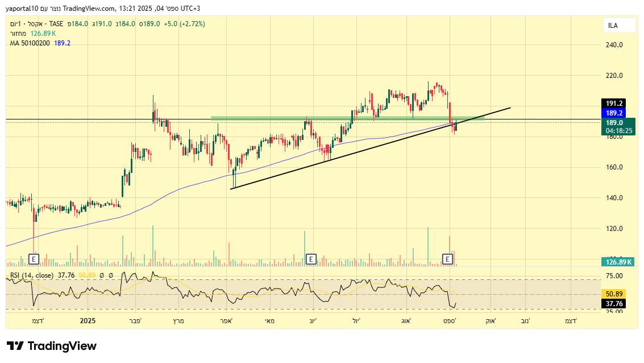Select the MA 50100200 indicator legend
644x363 pixels.
pyautogui.click(x=30, y=43)
